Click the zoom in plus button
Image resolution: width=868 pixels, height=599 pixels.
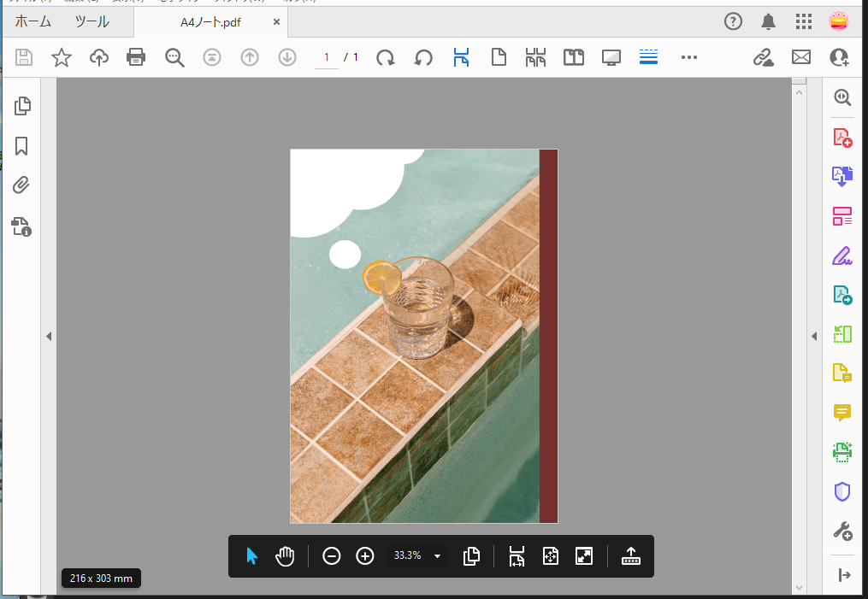coord(365,556)
